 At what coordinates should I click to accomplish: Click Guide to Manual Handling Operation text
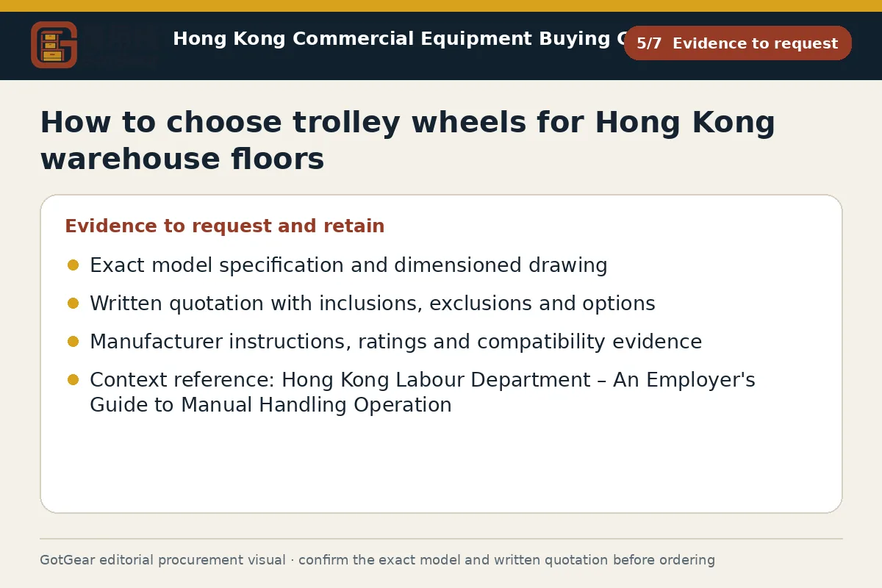[x=270, y=405]
